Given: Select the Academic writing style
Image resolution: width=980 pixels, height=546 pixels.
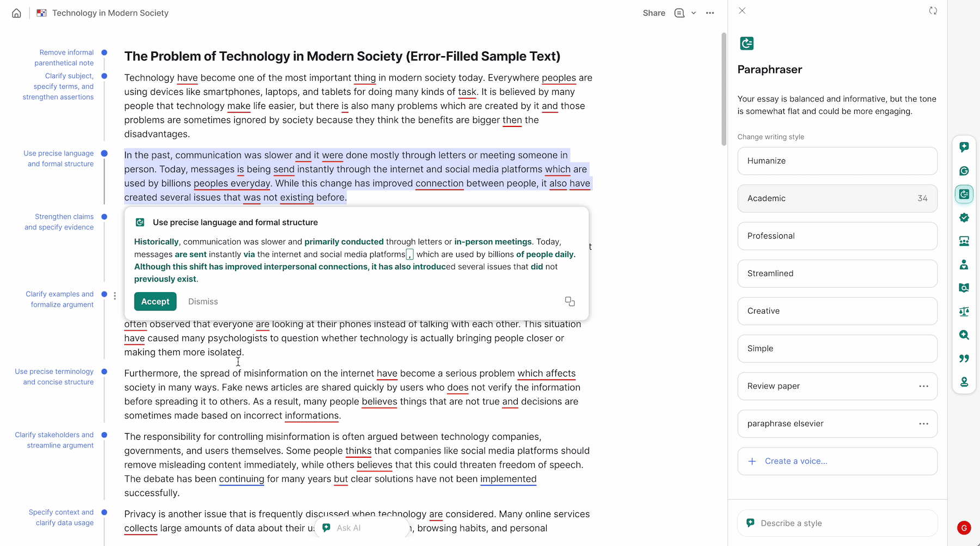Looking at the screenshot, I should [x=837, y=198].
